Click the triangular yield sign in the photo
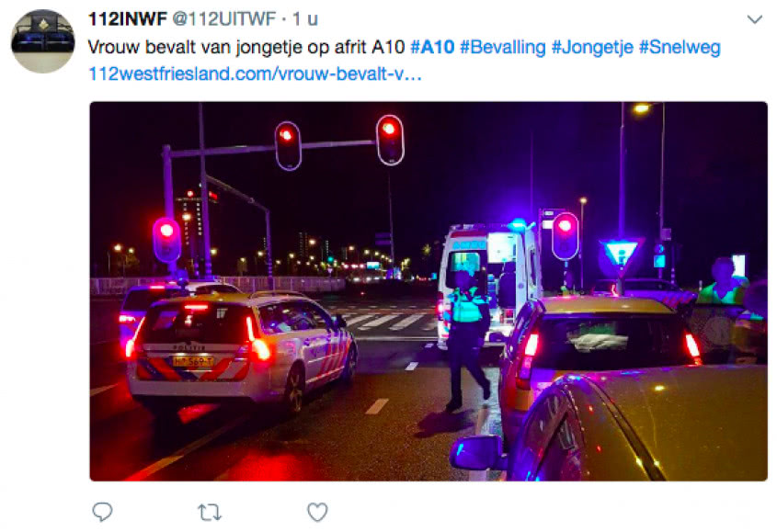This screenshot has width=777, height=532. click(621, 253)
